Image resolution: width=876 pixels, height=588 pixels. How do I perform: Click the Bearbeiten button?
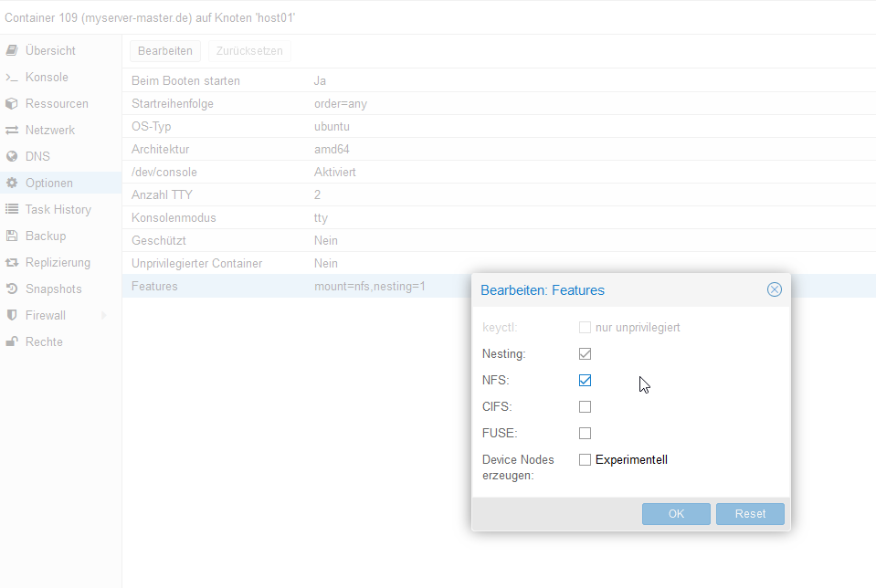coord(164,51)
